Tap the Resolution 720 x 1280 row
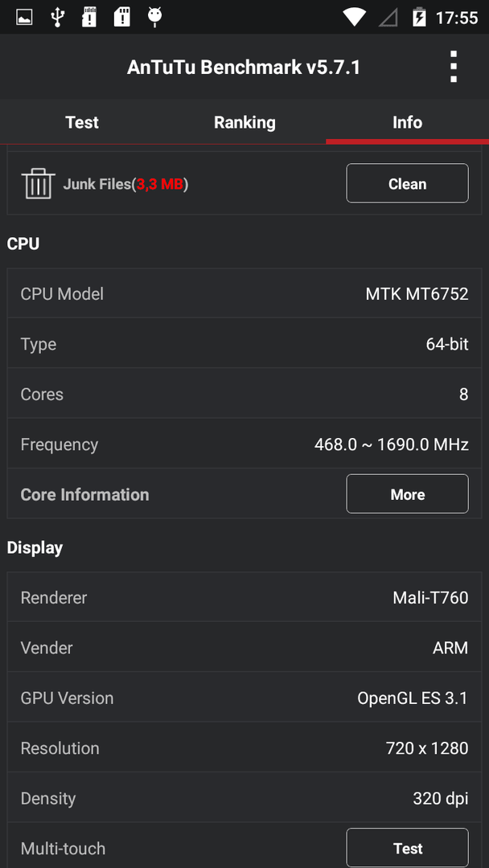489x868 pixels. point(244,748)
